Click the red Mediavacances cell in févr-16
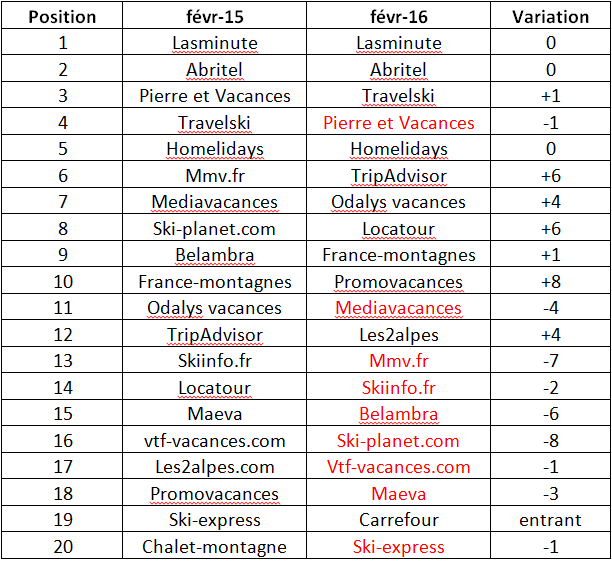This screenshot has height=561, width=612. point(399,307)
